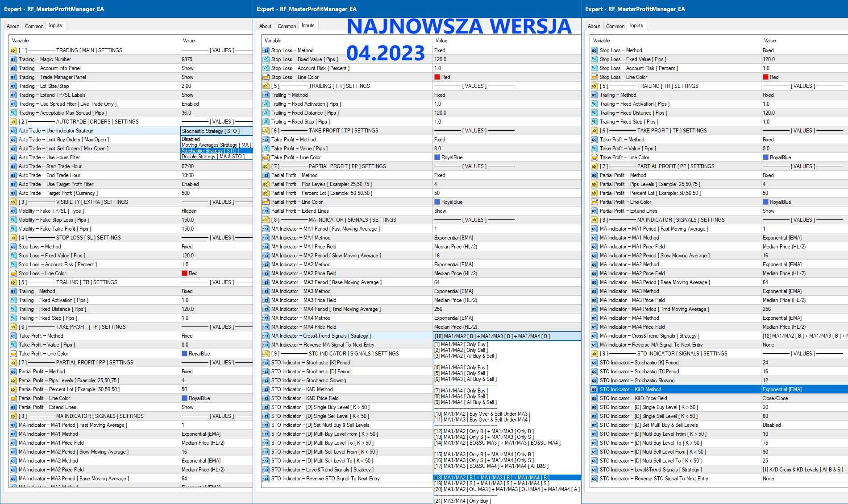
Task: Click the icon beside Take Profit – Value [Pips] in middle window
Action: tap(266, 149)
